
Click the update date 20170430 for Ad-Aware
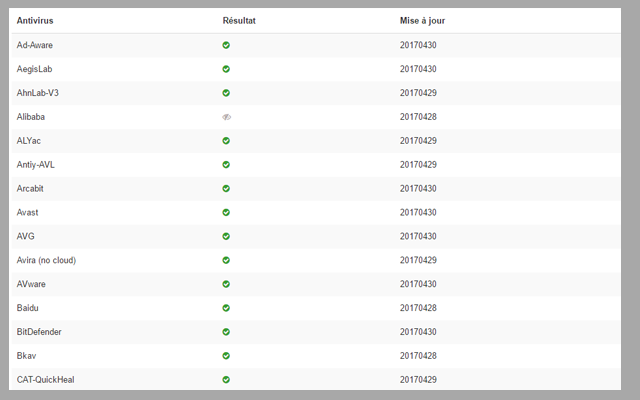[418, 45]
